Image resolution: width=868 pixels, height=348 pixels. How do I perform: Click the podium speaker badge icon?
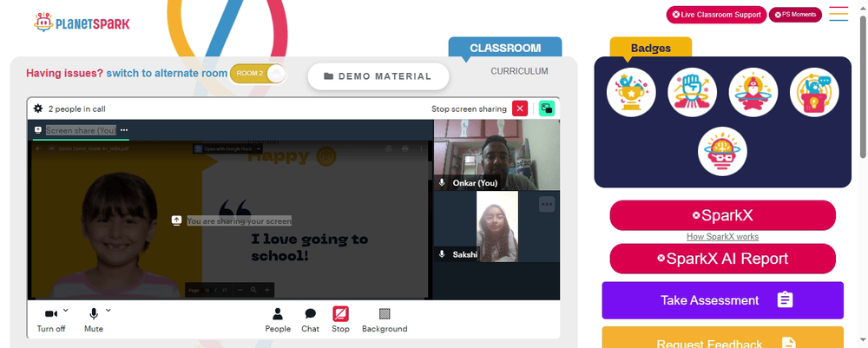[814, 92]
